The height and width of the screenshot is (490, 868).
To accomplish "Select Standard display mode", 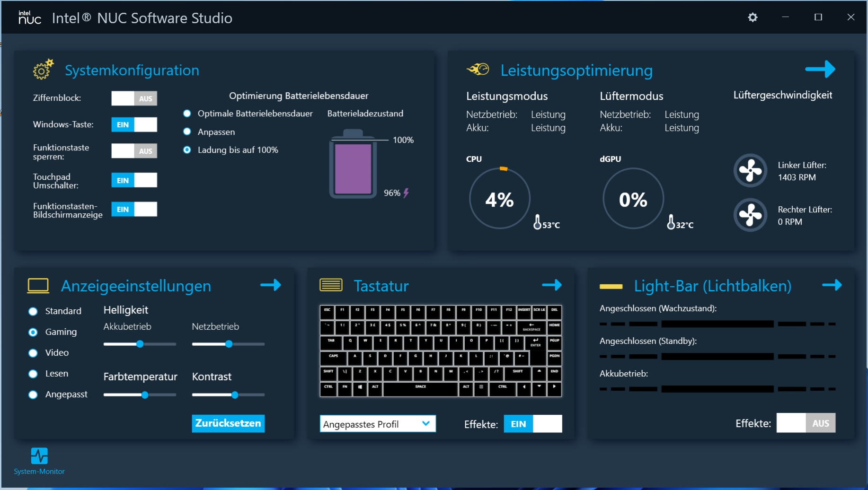I will tap(33, 311).
